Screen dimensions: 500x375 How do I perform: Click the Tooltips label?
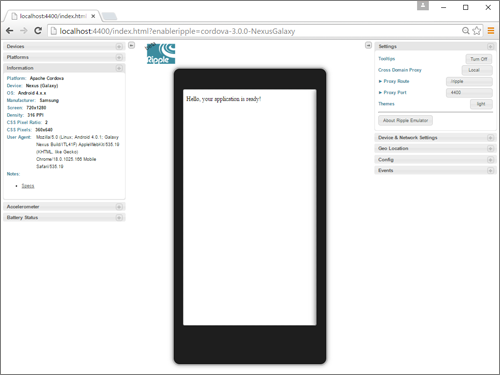pyautogui.click(x=387, y=59)
